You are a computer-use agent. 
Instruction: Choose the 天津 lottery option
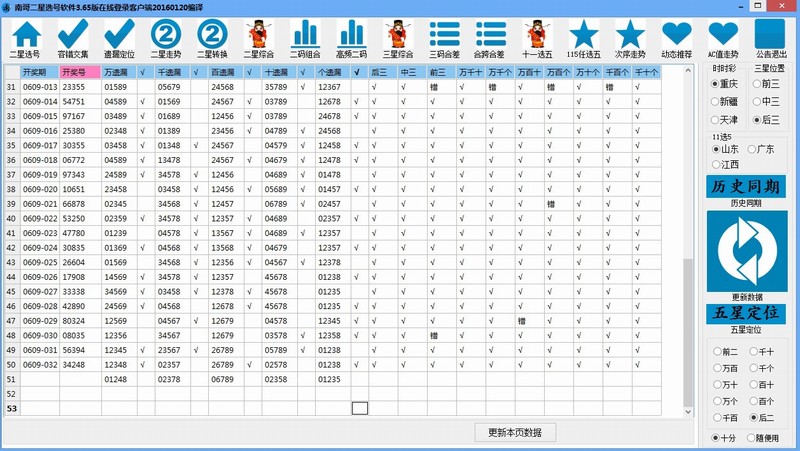tap(717, 119)
